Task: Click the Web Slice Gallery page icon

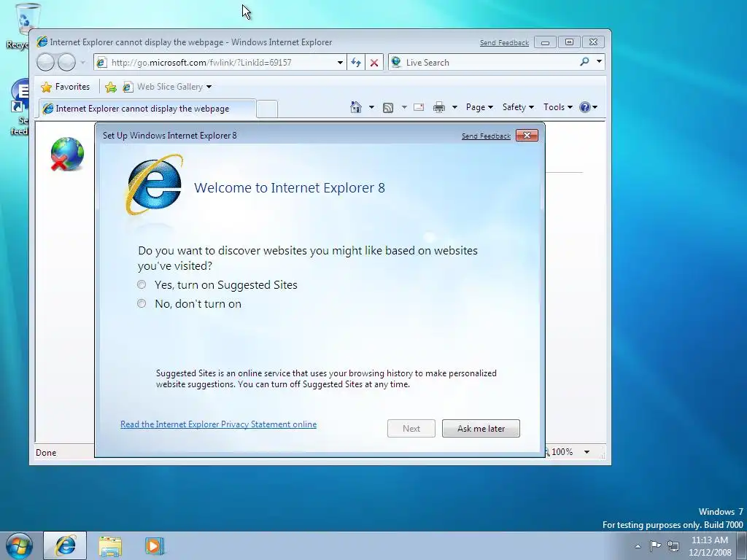Action: [128, 87]
